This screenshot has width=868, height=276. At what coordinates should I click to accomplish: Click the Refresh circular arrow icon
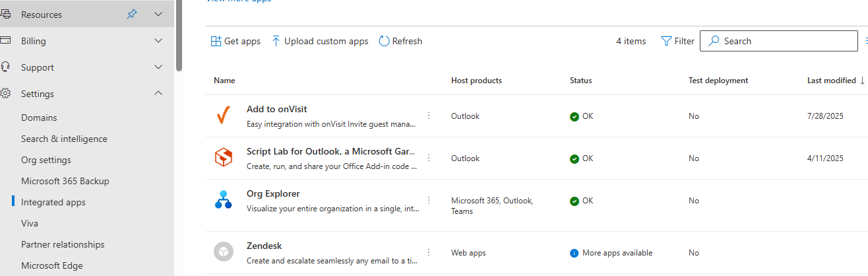coord(384,41)
